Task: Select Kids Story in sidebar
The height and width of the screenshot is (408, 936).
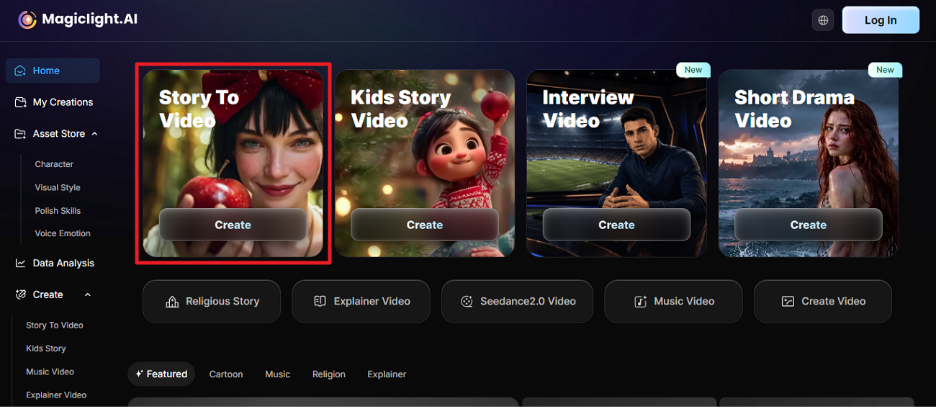Action: pyautogui.click(x=46, y=348)
